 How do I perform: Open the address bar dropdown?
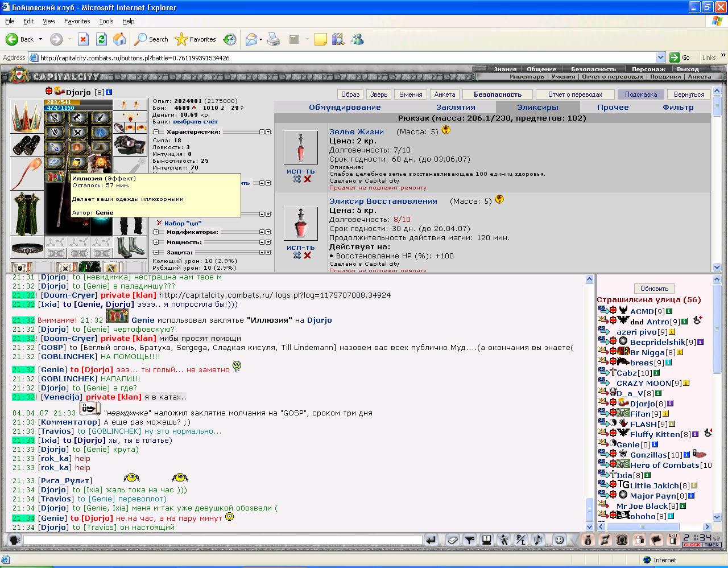[x=660, y=57]
